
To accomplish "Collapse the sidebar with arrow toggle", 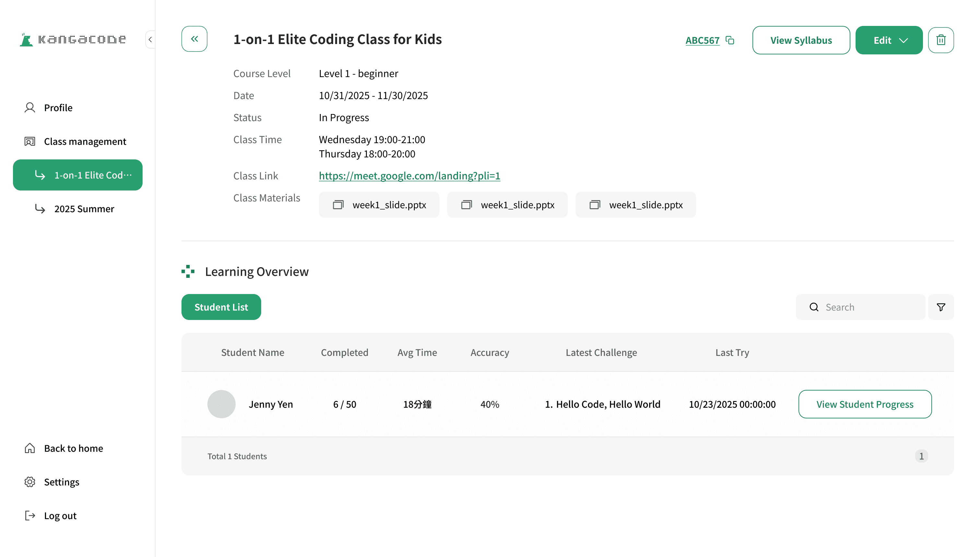I will [x=150, y=40].
